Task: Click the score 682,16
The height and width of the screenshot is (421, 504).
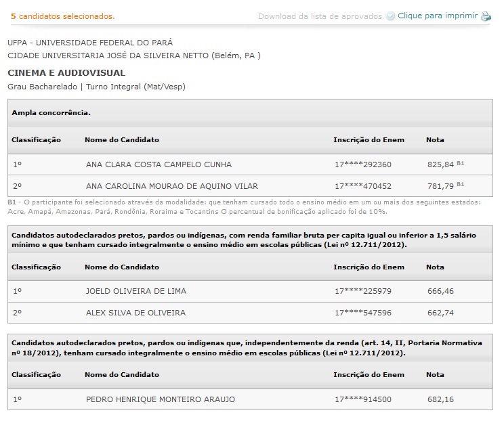Action: (x=440, y=399)
